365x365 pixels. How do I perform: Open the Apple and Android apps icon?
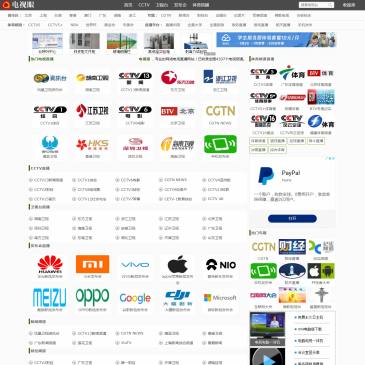click(321, 271)
